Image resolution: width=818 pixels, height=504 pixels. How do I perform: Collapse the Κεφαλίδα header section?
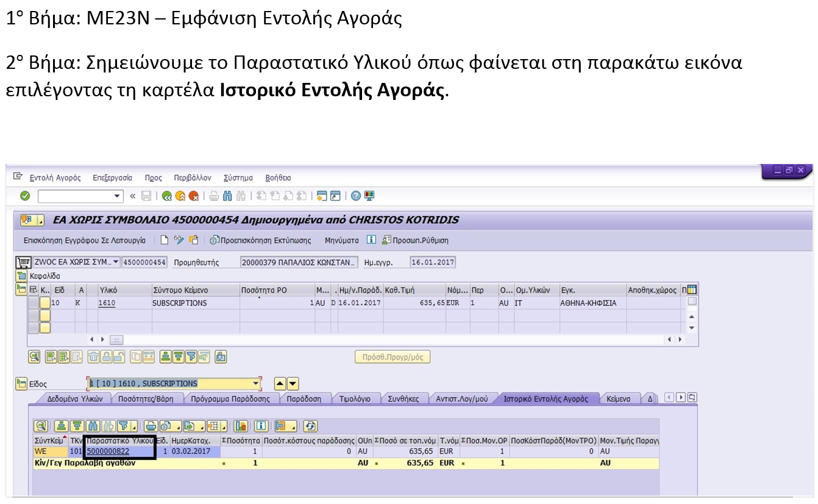point(20,276)
